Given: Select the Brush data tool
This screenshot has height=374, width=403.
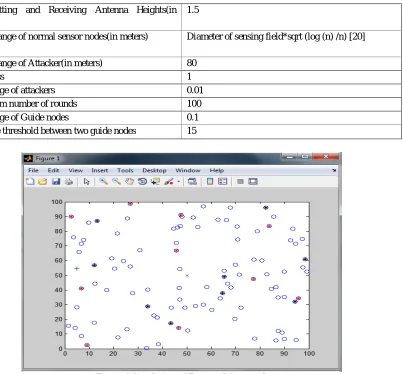Looking at the screenshot, I should tap(169, 181).
